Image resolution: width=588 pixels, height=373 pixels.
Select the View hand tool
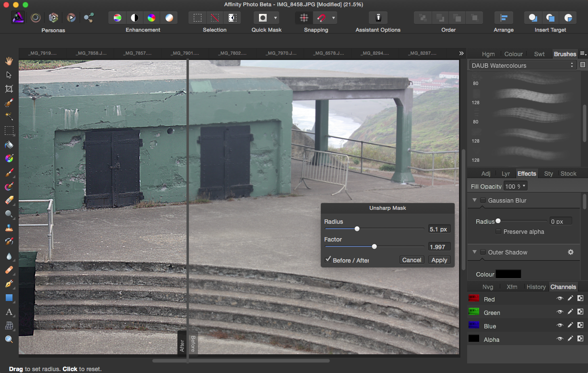(x=9, y=61)
